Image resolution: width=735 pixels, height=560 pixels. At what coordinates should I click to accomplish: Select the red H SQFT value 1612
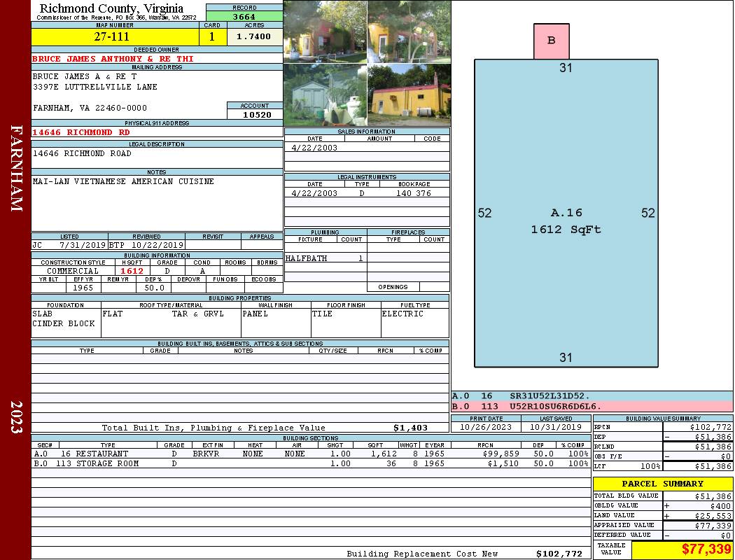tap(132, 271)
